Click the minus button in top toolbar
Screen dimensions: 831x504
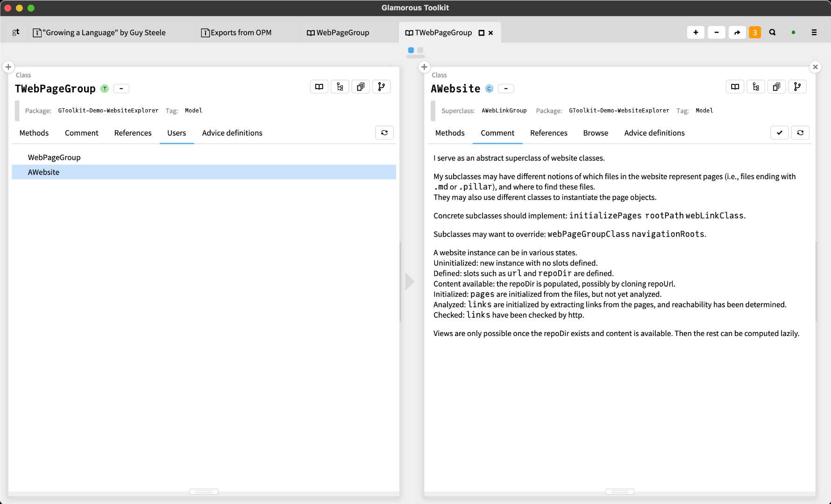click(716, 32)
